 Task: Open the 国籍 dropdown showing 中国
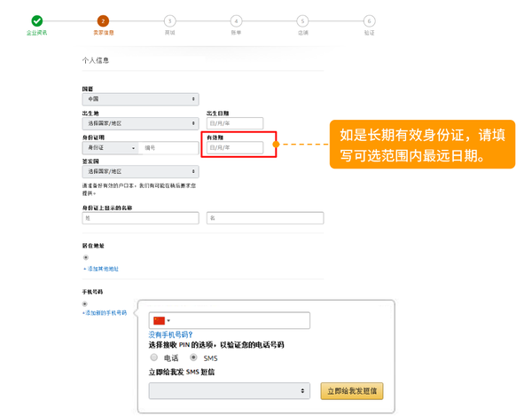click(140, 99)
